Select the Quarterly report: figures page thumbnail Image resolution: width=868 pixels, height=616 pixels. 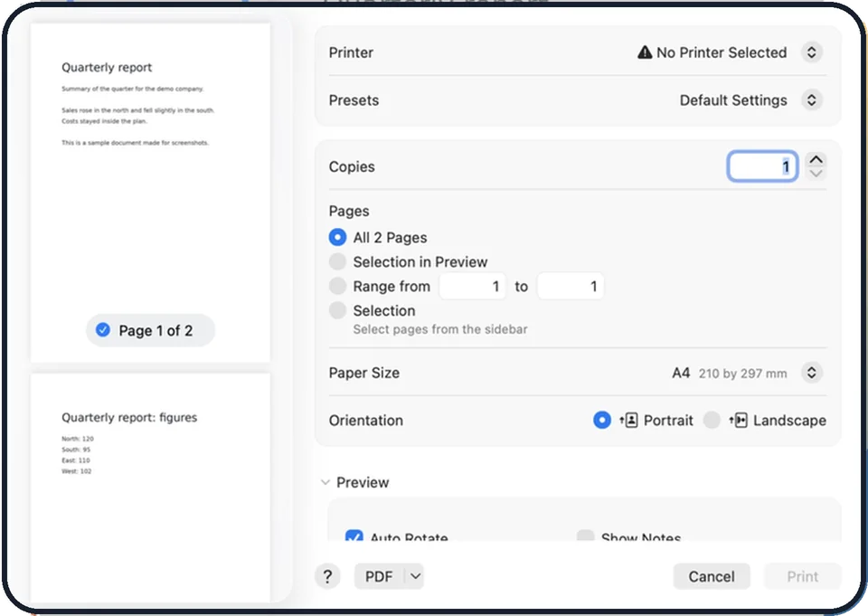click(x=151, y=488)
